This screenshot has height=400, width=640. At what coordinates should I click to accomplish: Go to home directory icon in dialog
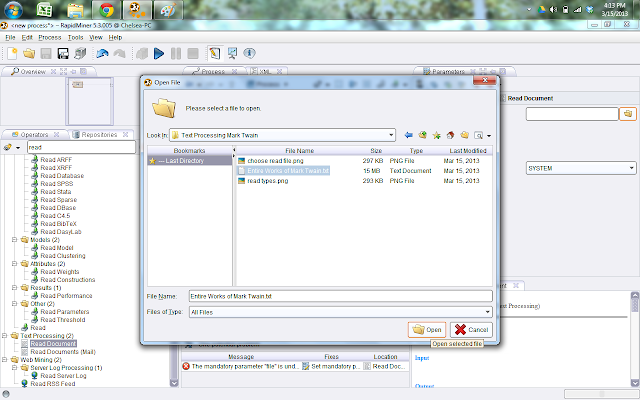coord(451,135)
